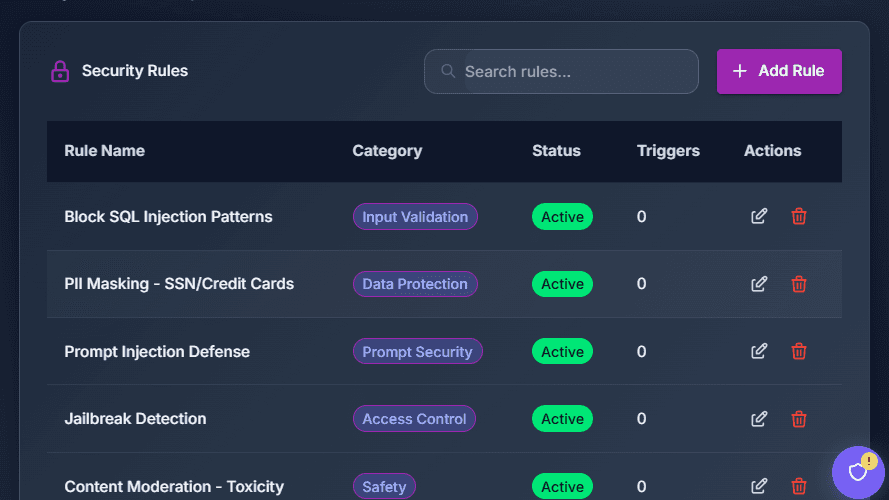
Task: Focus the Search rules field
Action: click(x=561, y=71)
